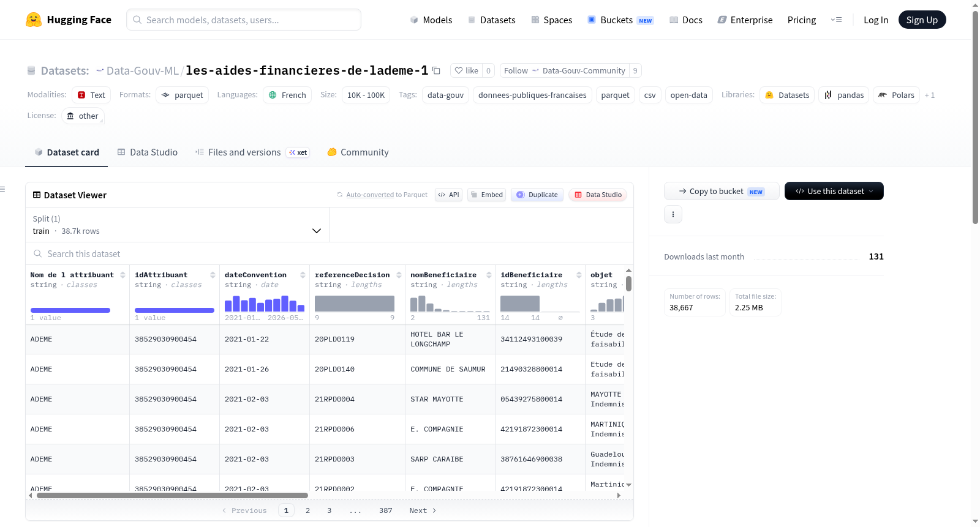The image size is (980, 527).
Task: Expand the Split train dropdown
Action: coord(177,225)
